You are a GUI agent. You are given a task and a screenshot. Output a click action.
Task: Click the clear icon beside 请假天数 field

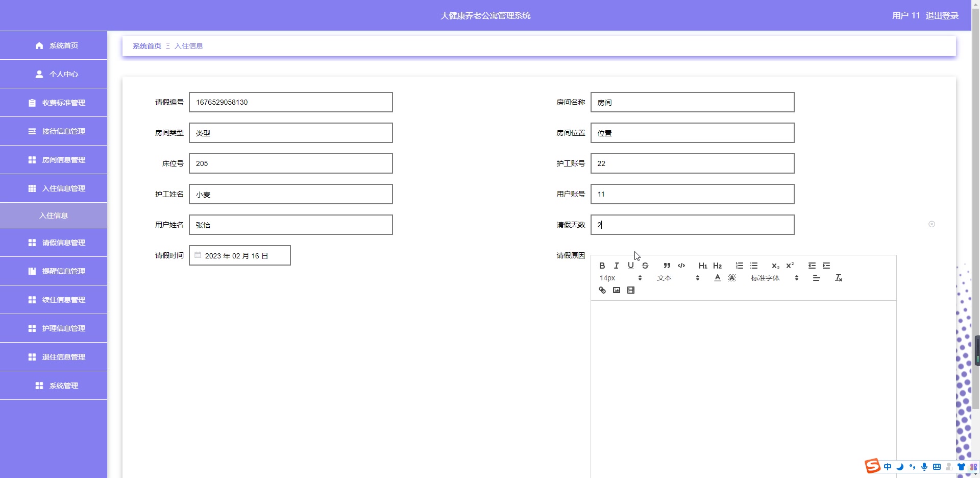click(932, 225)
